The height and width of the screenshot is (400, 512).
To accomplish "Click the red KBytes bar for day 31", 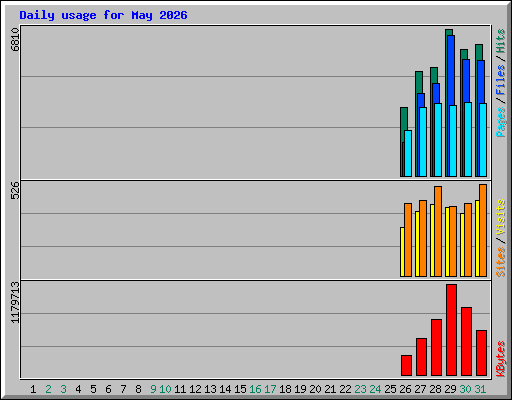I will (x=481, y=353).
